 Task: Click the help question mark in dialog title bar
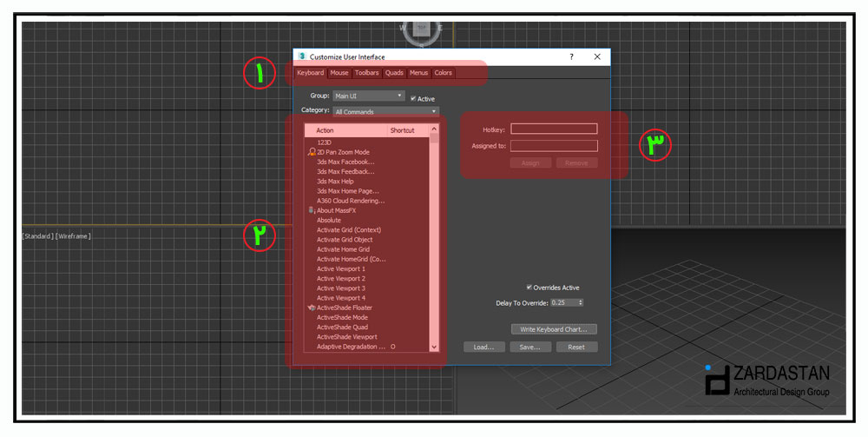(x=571, y=56)
